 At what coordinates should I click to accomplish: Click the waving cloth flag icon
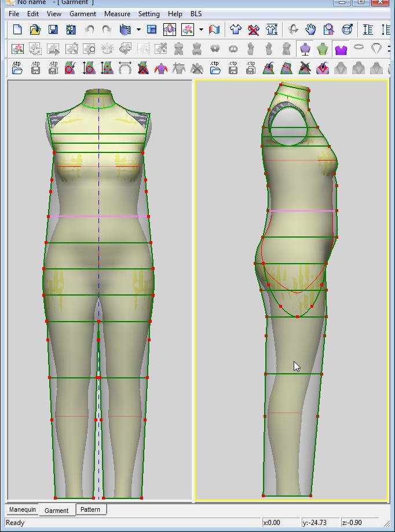click(214, 30)
